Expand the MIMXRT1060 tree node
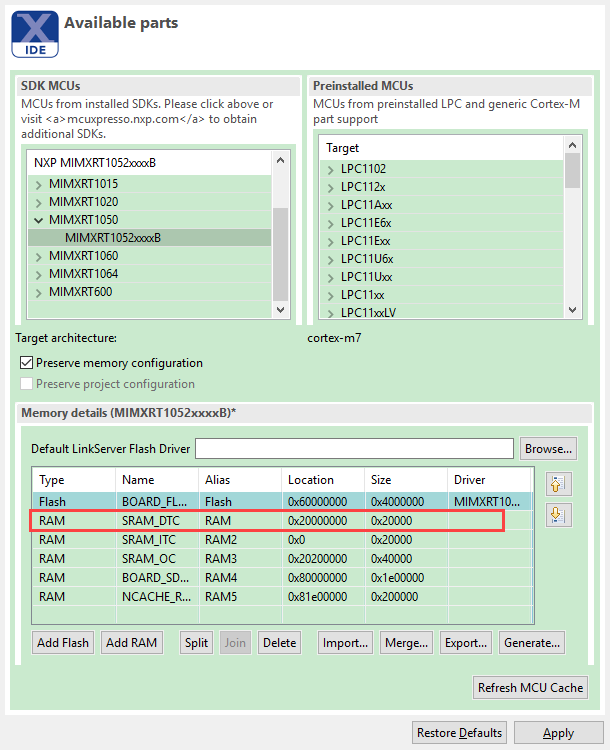Viewport: 610px width, 750px height. (39, 256)
